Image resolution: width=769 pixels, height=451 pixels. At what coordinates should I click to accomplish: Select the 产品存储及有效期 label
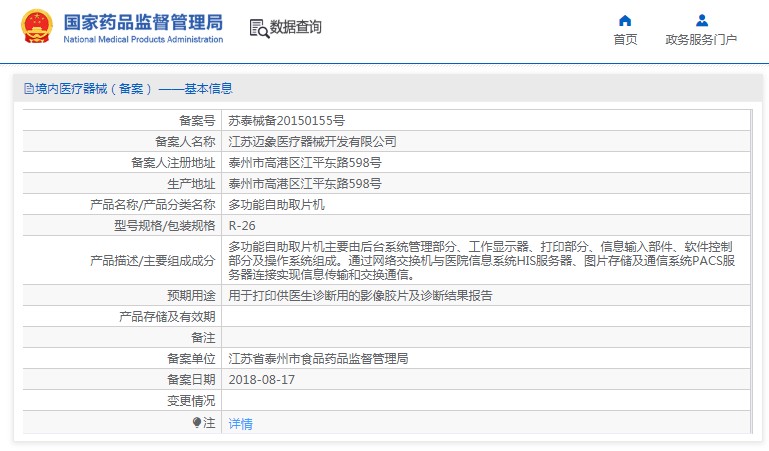(167, 316)
